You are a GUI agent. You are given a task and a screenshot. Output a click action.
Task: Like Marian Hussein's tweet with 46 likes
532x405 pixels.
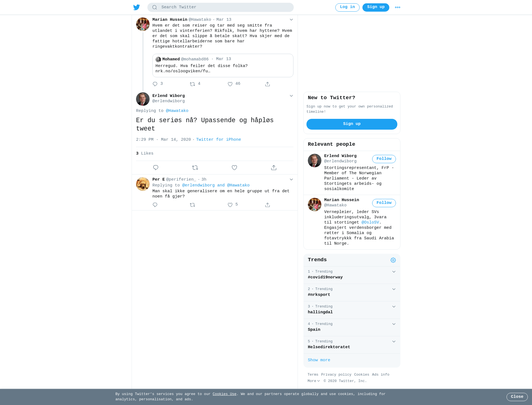(230, 84)
